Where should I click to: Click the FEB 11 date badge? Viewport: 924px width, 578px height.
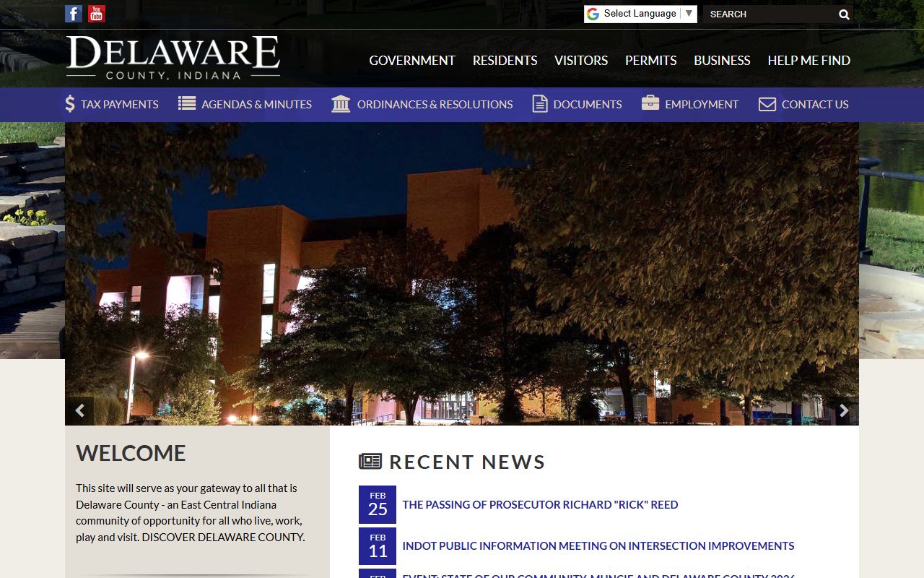point(378,546)
